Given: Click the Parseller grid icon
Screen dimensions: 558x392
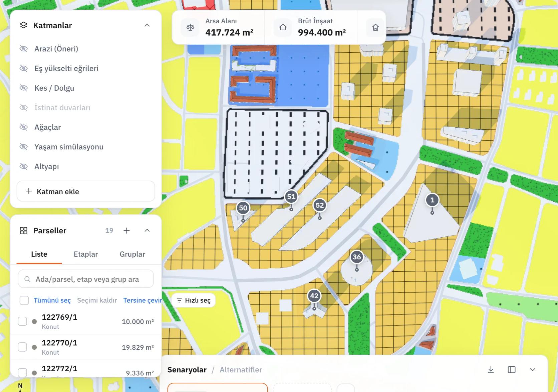Looking at the screenshot, I should coord(23,231).
